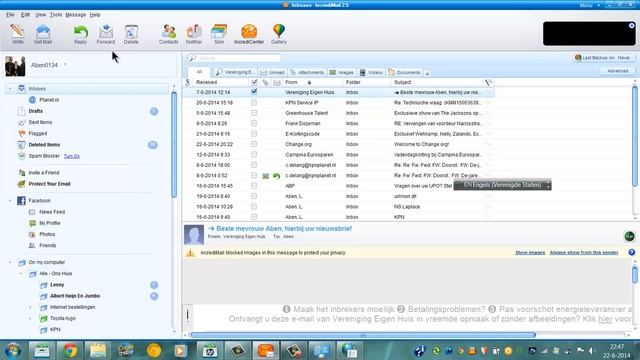This screenshot has width=640, height=360.
Task: Check the ABP email checkbox
Action: tap(254, 186)
